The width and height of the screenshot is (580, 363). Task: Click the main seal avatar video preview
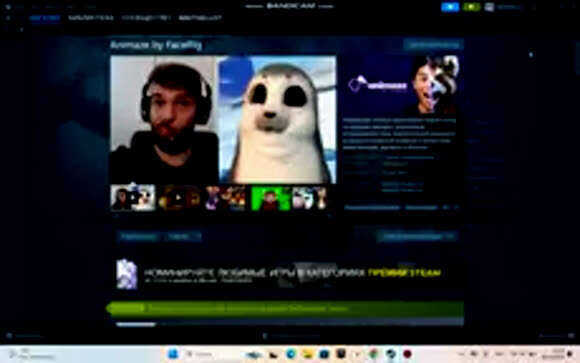223,120
